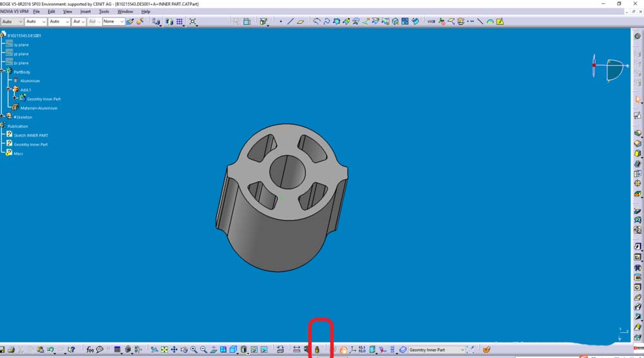Open the Edit menu
This screenshot has height=358, width=644.
point(52,12)
